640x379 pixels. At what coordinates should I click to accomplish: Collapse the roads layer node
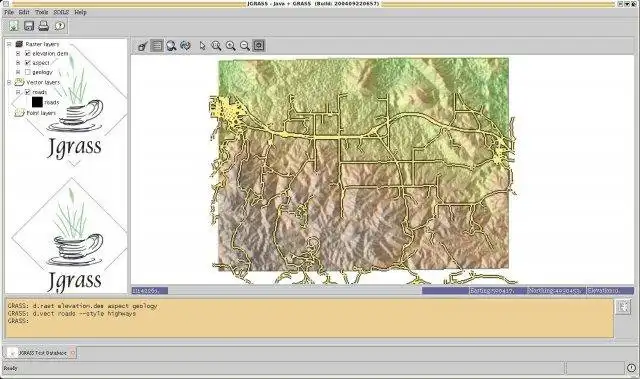click(x=18, y=92)
